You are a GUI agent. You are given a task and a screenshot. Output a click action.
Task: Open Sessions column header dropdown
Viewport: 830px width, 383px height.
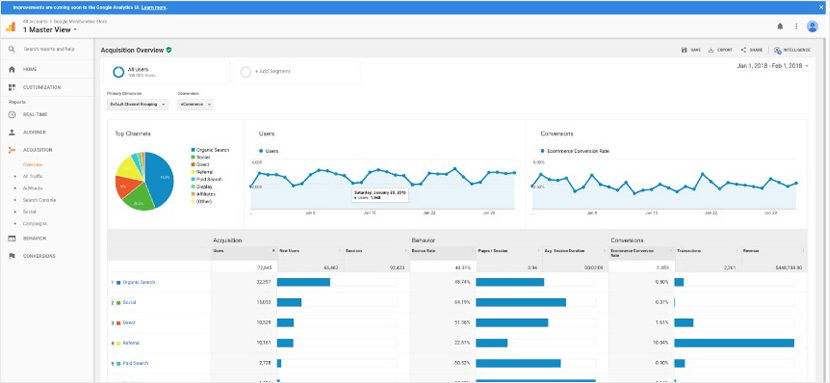click(407, 250)
